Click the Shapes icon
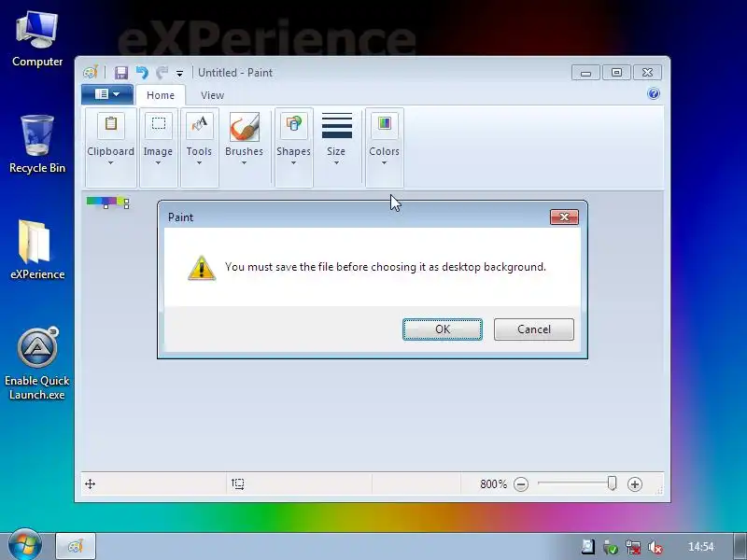The height and width of the screenshot is (560, 747). click(x=293, y=125)
